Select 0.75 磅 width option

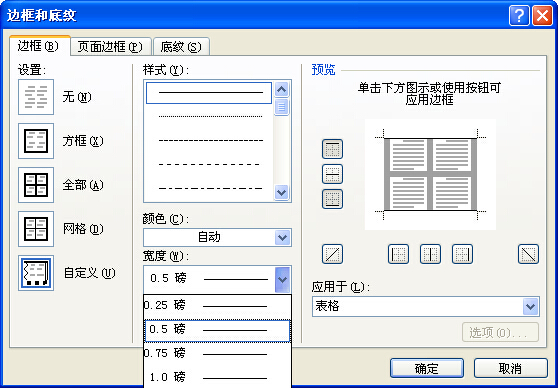pos(217,354)
